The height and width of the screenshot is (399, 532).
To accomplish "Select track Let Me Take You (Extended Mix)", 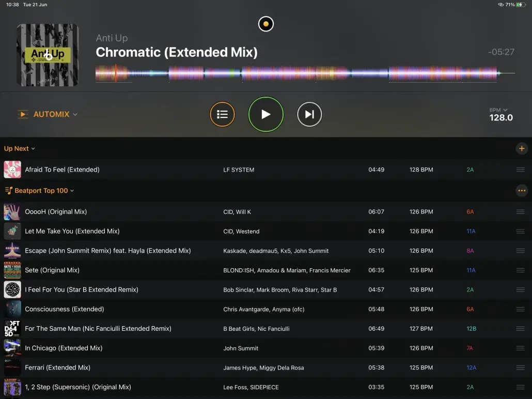I will 72,231.
